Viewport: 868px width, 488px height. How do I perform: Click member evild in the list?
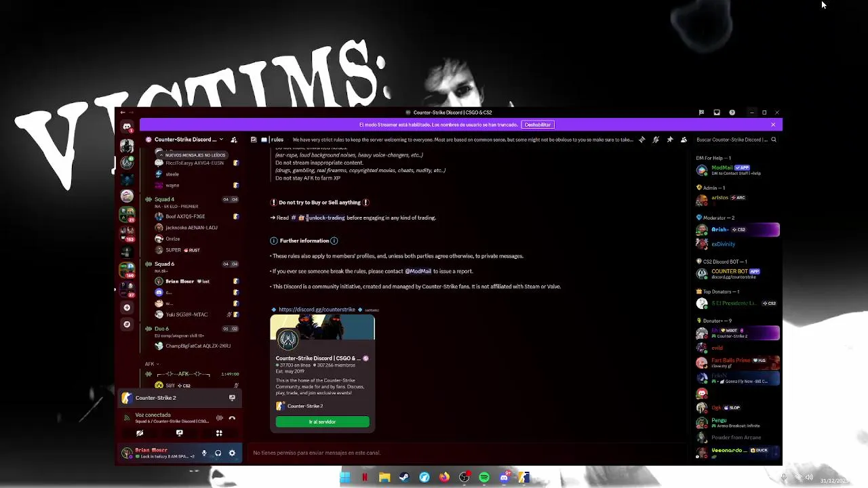point(737,348)
